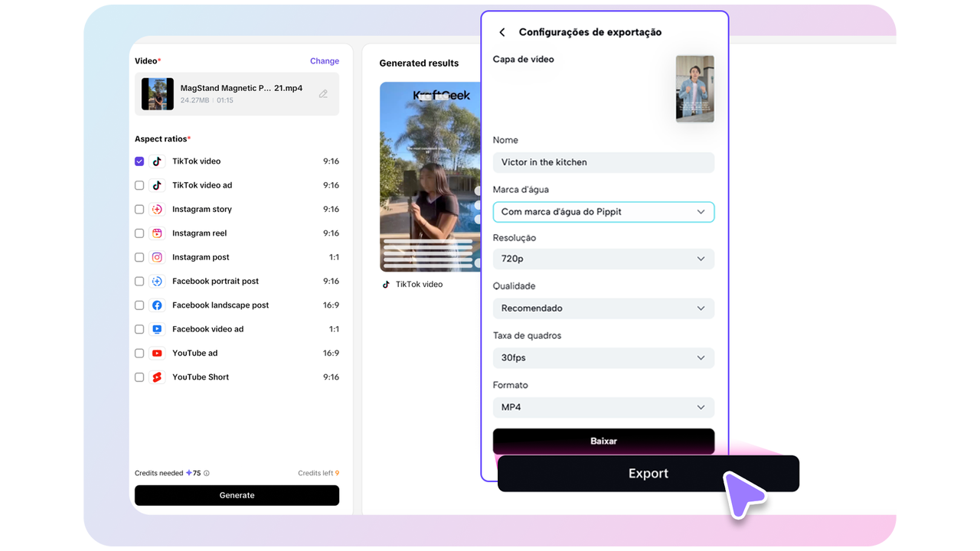
Task: Select the uploaded MagStand video thumbnail
Action: (158, 94)
